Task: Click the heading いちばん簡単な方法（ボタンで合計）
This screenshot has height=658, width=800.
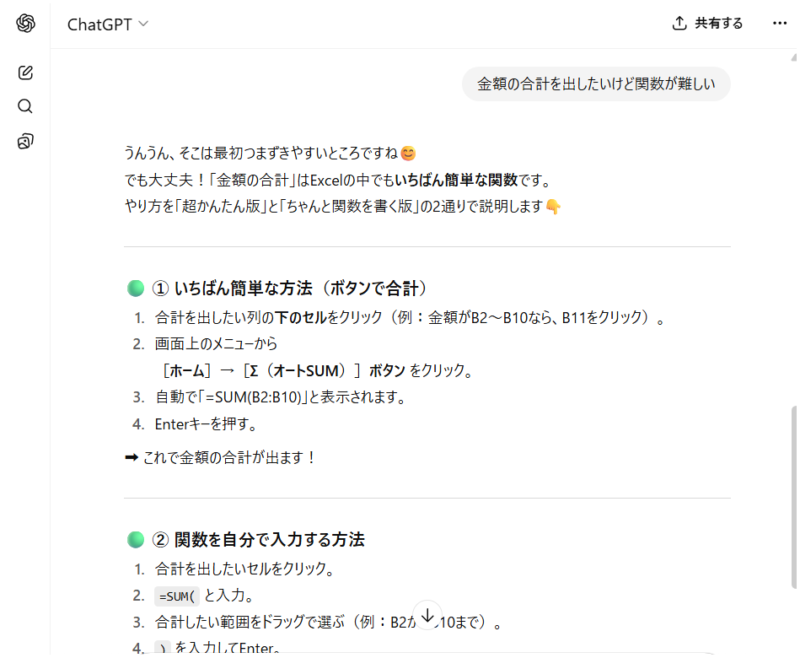Action: point(301,289)
